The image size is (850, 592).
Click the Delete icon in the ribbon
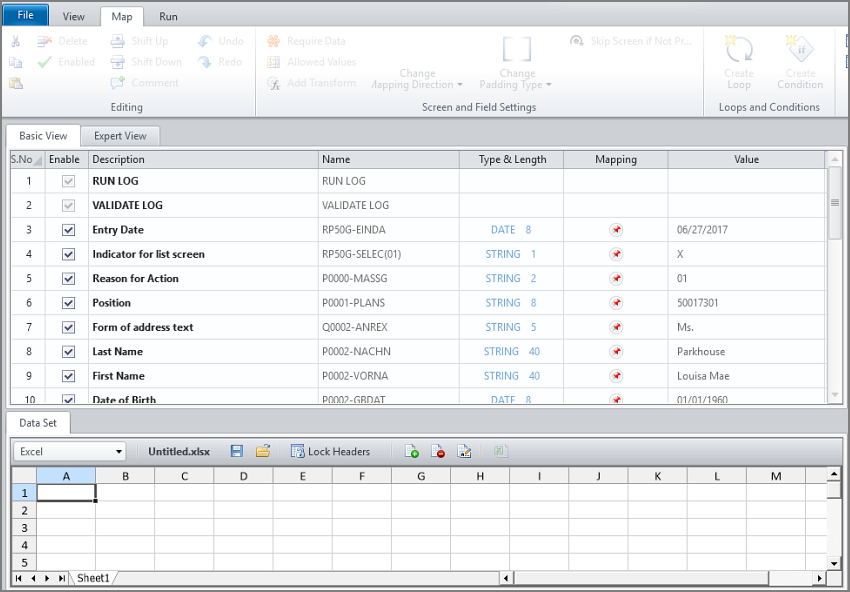[x=44, y=41]
